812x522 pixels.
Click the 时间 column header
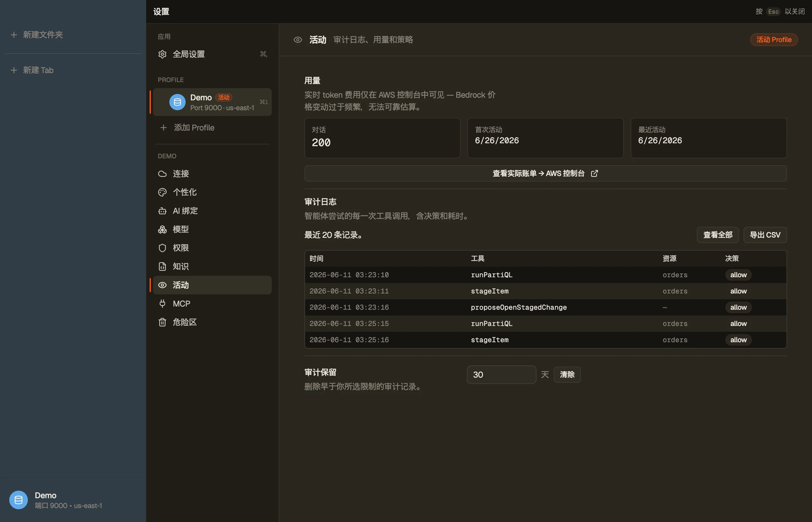pos(316,259)
